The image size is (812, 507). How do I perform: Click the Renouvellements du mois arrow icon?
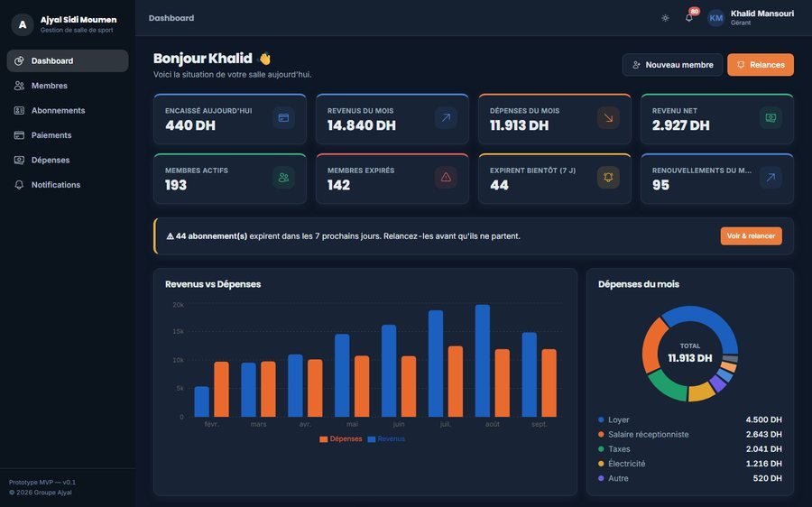tap(770, 178)
